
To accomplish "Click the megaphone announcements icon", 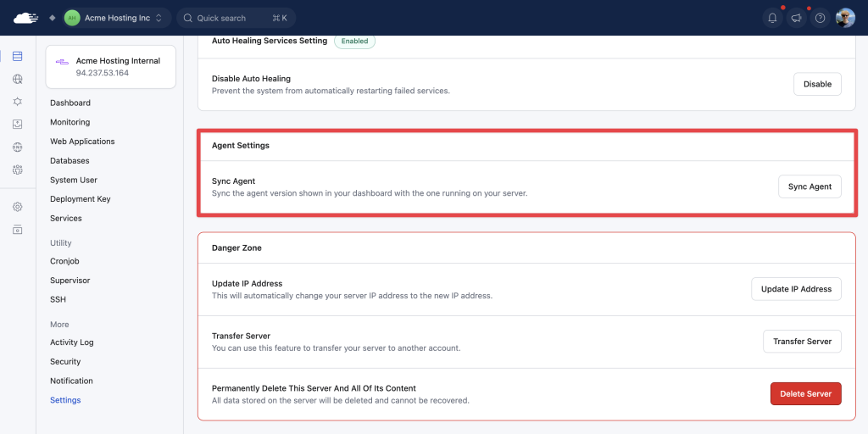I will [x=796, y=18].
